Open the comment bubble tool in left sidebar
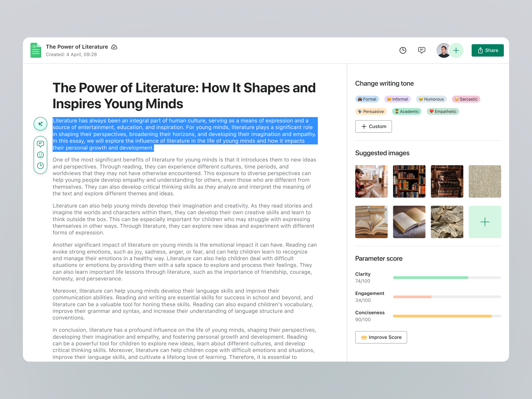 coord(40,144)
